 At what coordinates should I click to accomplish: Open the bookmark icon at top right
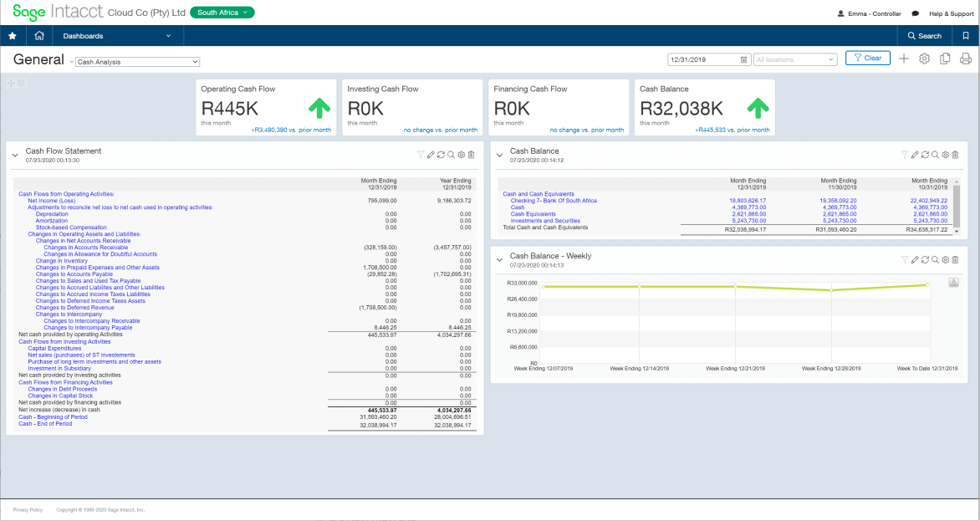click(966, 36)
